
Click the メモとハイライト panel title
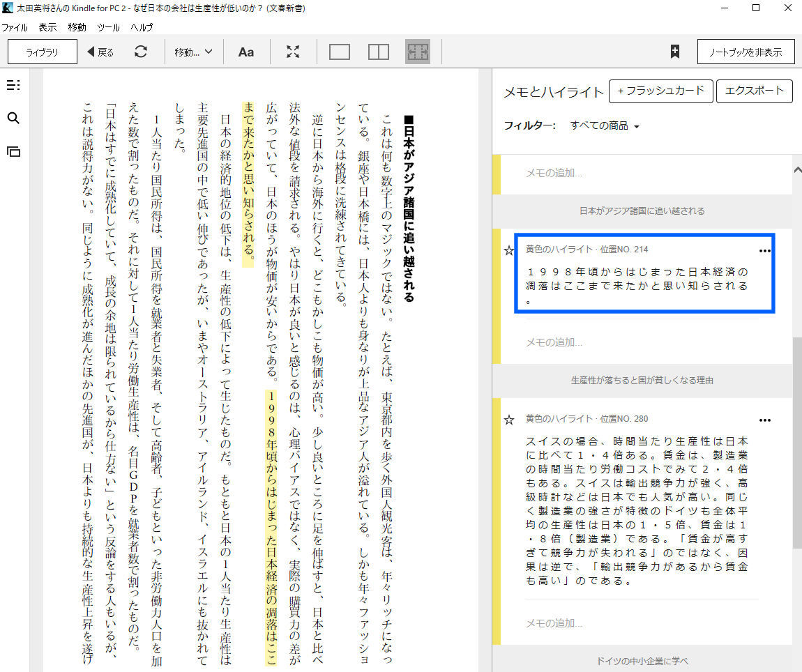pos(554,92)
